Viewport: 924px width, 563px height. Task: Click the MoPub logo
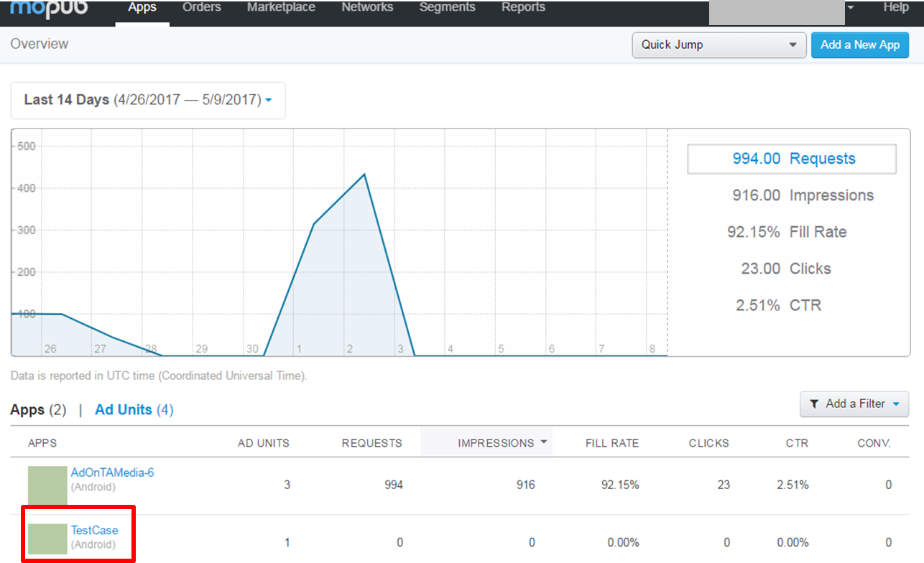(x=48, y=9)
